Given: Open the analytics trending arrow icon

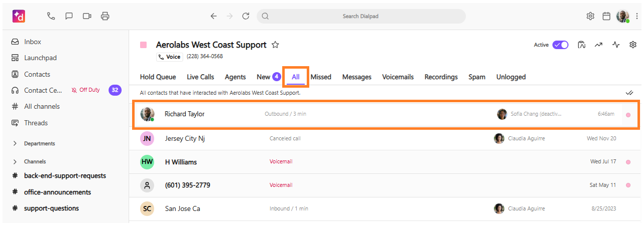Looking at the screenshot, I should [598, 45].
